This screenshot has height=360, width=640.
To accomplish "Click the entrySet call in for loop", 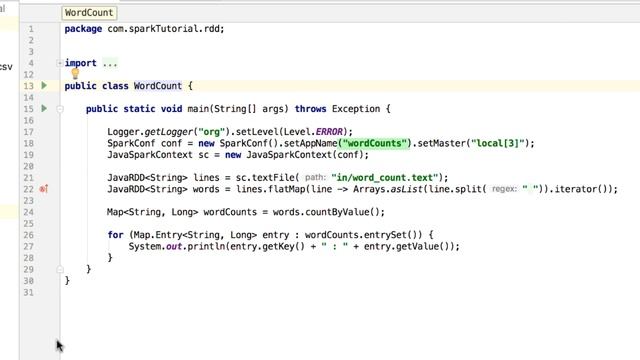I will point(390,235).
